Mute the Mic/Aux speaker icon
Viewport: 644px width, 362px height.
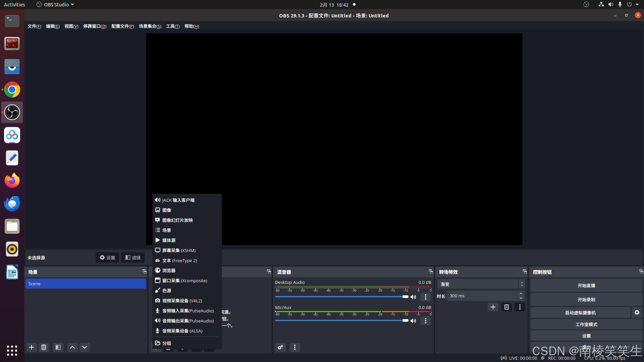(413, 321)
